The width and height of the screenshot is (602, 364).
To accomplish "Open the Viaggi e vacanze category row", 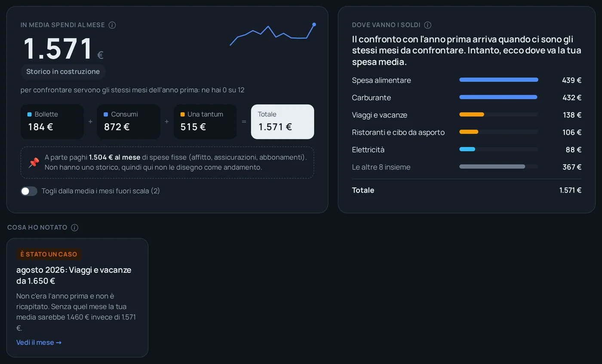I will pyautogui.click(x=467, y=115).
